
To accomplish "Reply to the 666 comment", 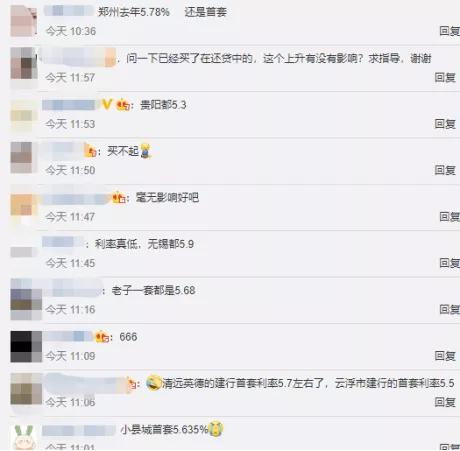I will (445, 356).
